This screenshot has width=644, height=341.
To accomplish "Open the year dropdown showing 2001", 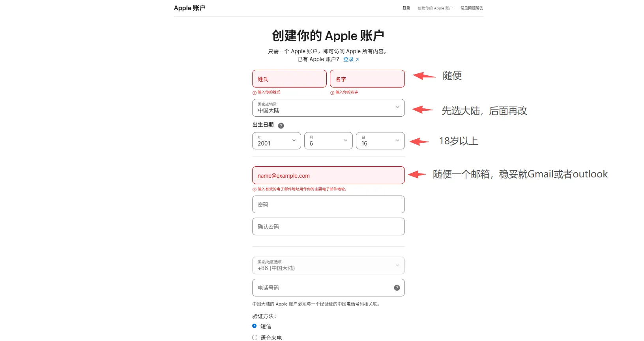I will click(277, 141).
